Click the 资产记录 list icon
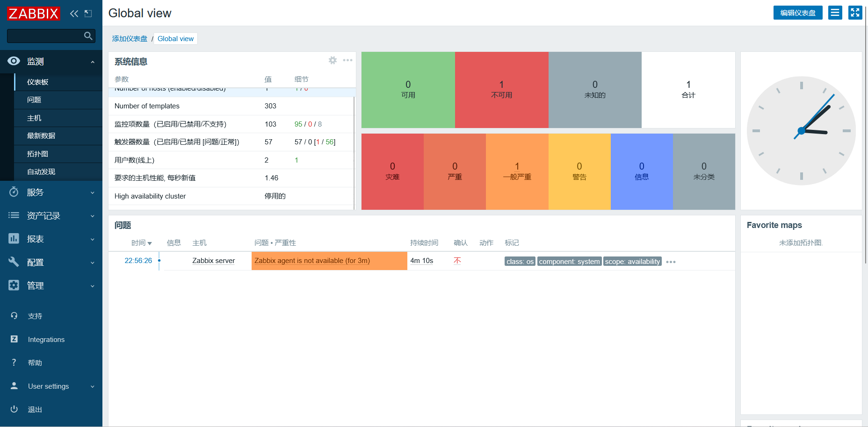 (x=14, y=215)
